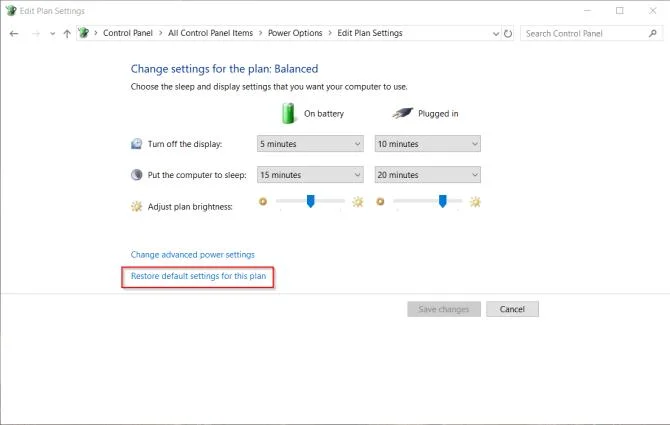Screen dimensions: 670x425
Task: Click the Power Options icon in the address bar
Action: click(x=84, y=33)
